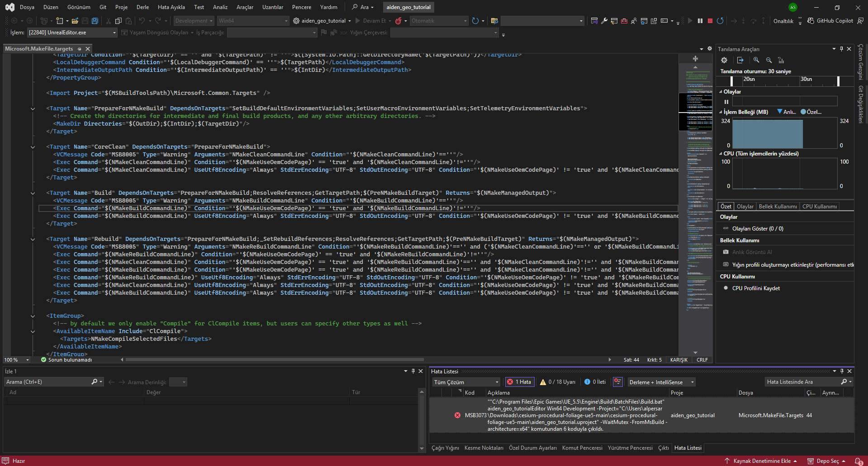The width and height of the screenshot is (868, 466).
Task: Pause debugging with the Break All icon
Action: point(700,21)
